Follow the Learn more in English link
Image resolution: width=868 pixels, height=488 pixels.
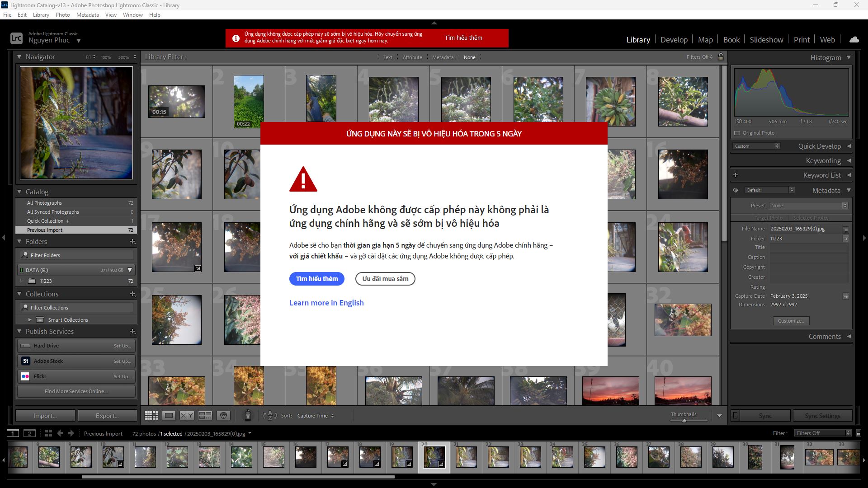pyautogui.click(x=326, y=303)
